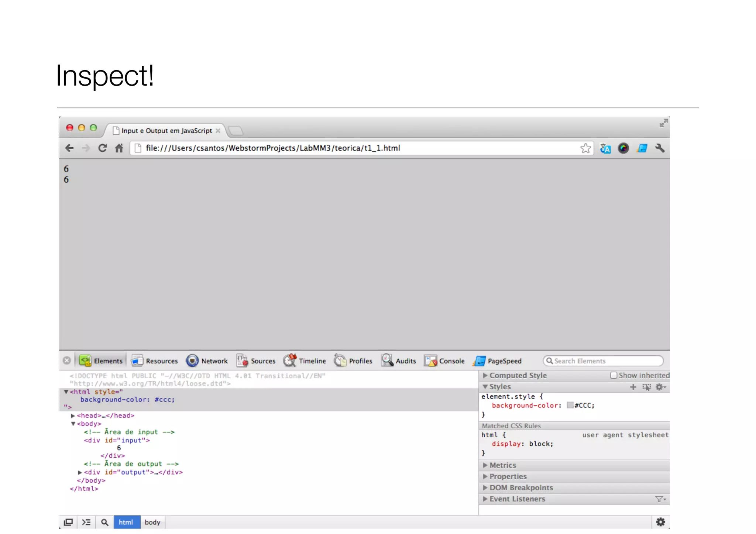Open the PageSpeed panel

(x=497, y=361)
